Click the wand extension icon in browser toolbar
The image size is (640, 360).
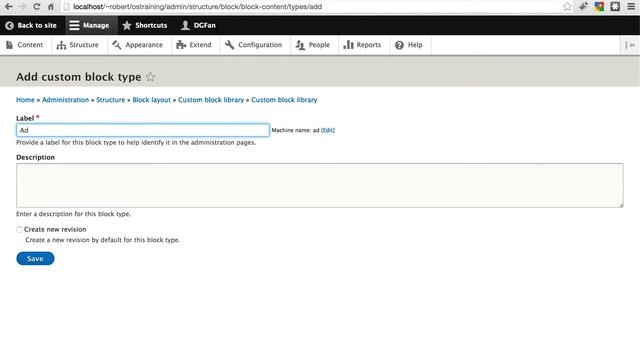[583, 7]
